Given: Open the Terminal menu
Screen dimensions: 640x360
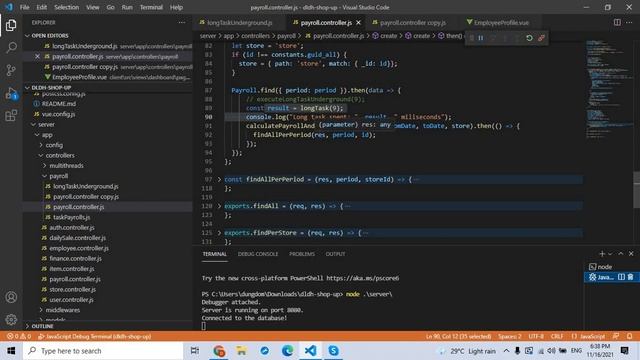Looking at the screenshot, I should 151,7.
